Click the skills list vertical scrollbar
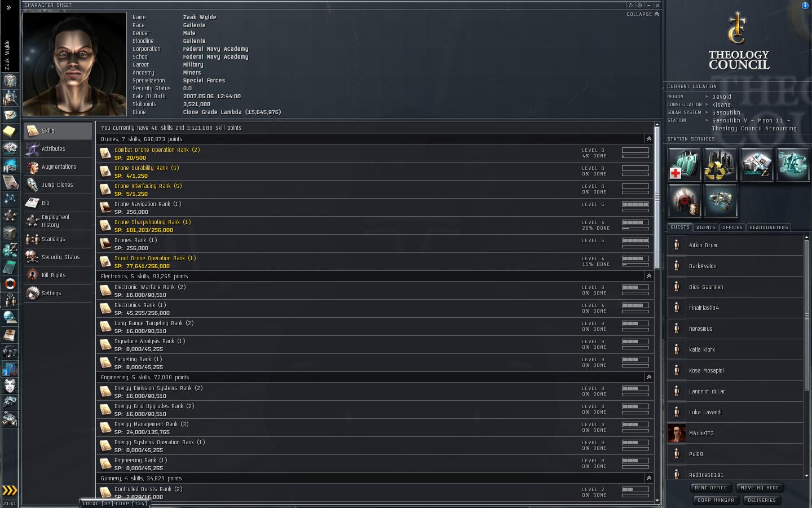 point(657,198)
